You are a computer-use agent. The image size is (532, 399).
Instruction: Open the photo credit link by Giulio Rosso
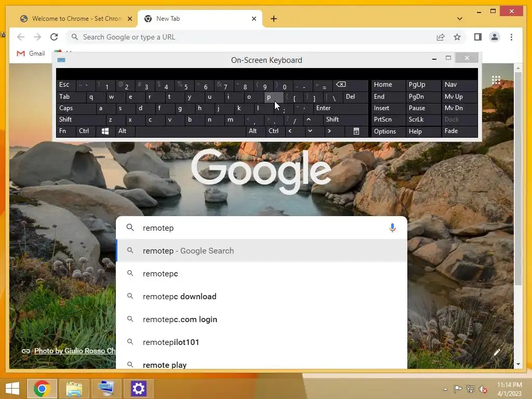75,351
